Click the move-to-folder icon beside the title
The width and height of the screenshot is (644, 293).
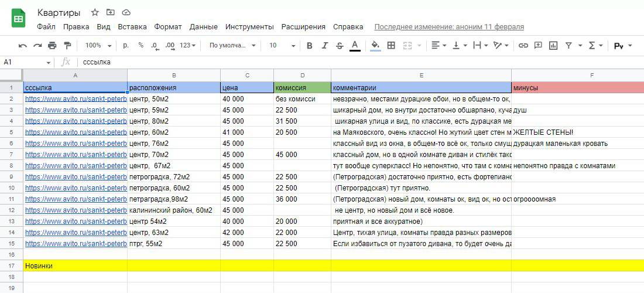pos(111,13)
